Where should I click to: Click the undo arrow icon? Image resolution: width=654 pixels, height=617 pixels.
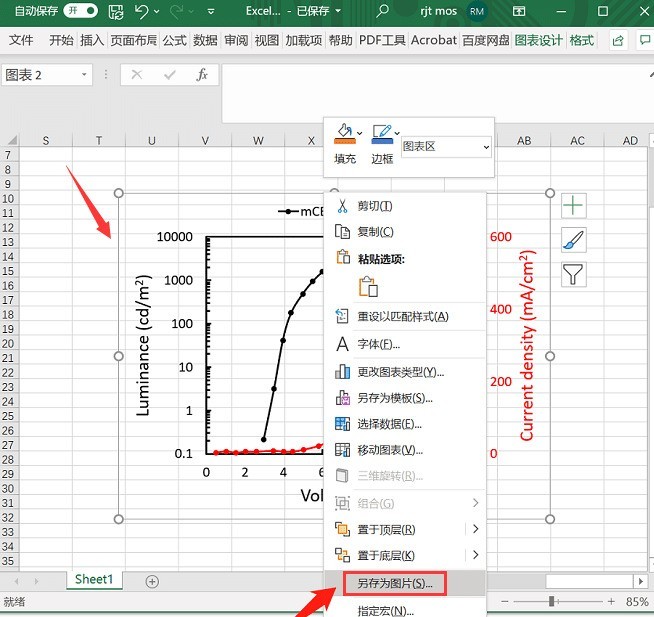[143, 12]
